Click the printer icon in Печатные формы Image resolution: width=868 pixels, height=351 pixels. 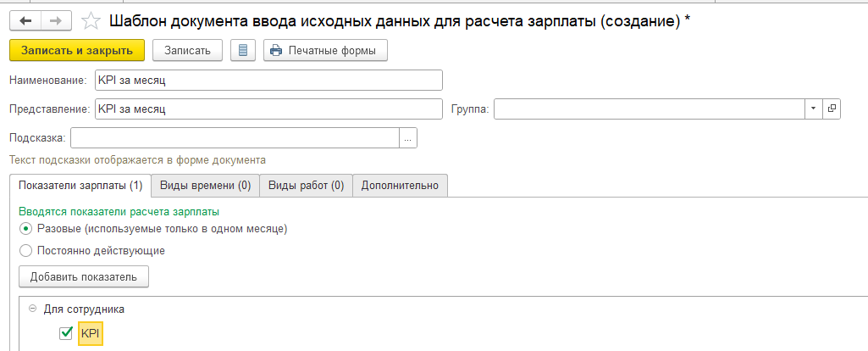(x=275, y=50)
